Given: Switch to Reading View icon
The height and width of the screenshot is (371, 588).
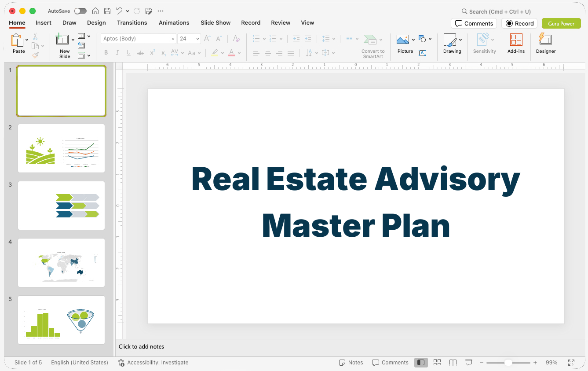Looking at the screenshot, I should click(x=453, y=363).
